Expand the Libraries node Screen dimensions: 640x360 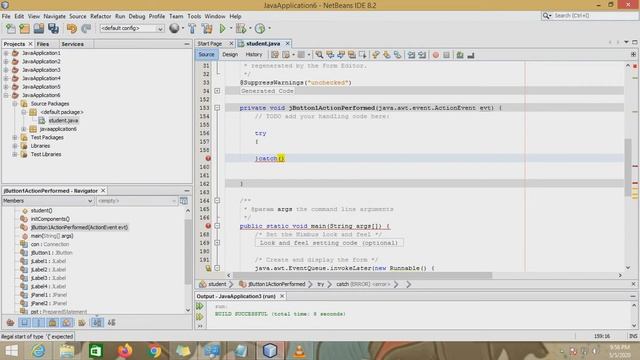[x=15, y=146]
